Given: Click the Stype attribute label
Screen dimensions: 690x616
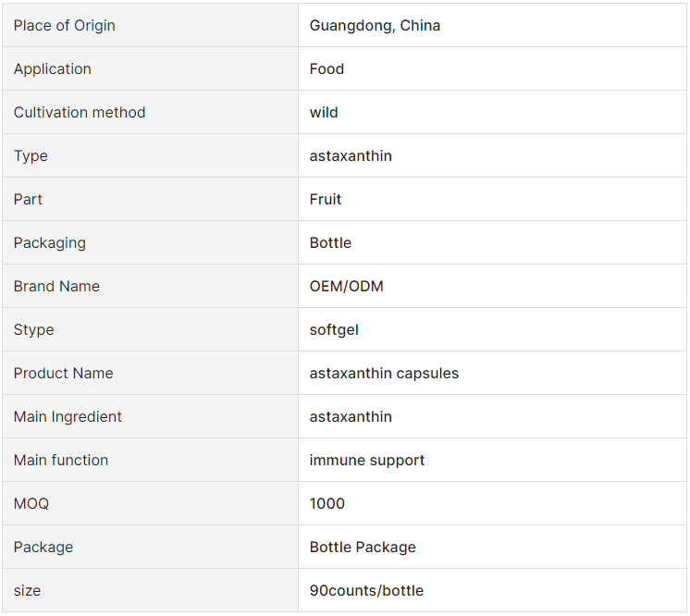Looking at the screenshot, I should pos(34,330).
